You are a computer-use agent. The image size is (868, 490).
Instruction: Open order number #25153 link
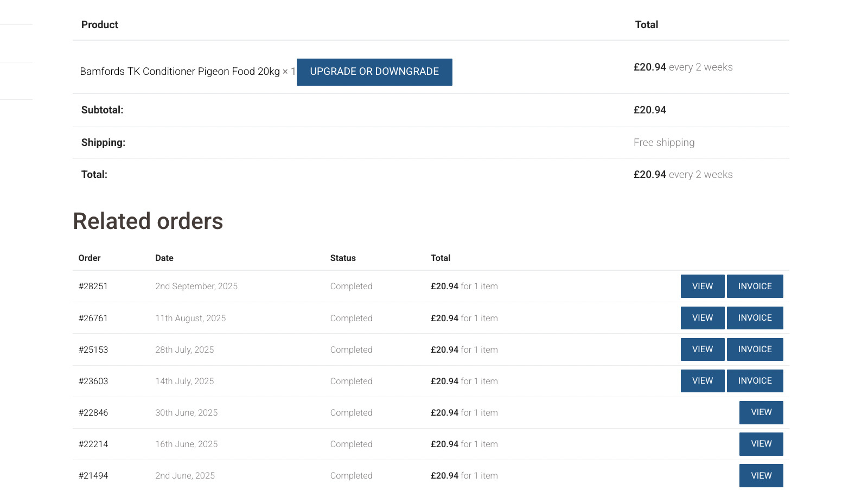93,349
